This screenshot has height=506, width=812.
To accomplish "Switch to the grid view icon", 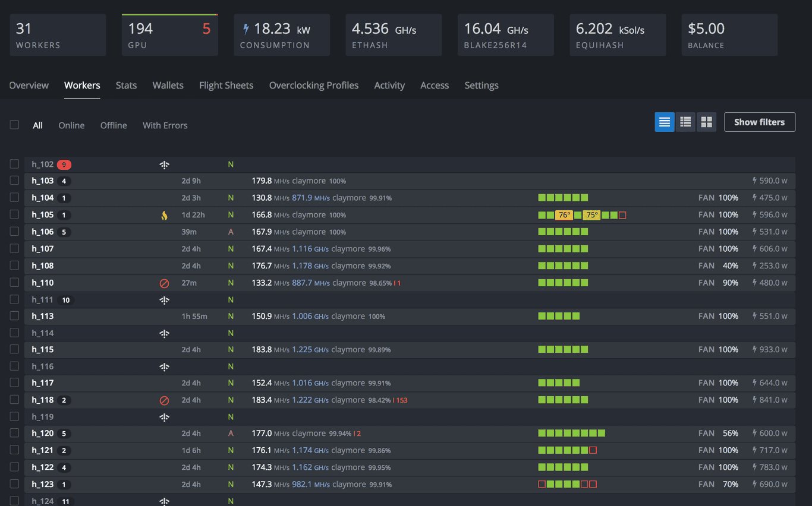I will tap(706, 122).
